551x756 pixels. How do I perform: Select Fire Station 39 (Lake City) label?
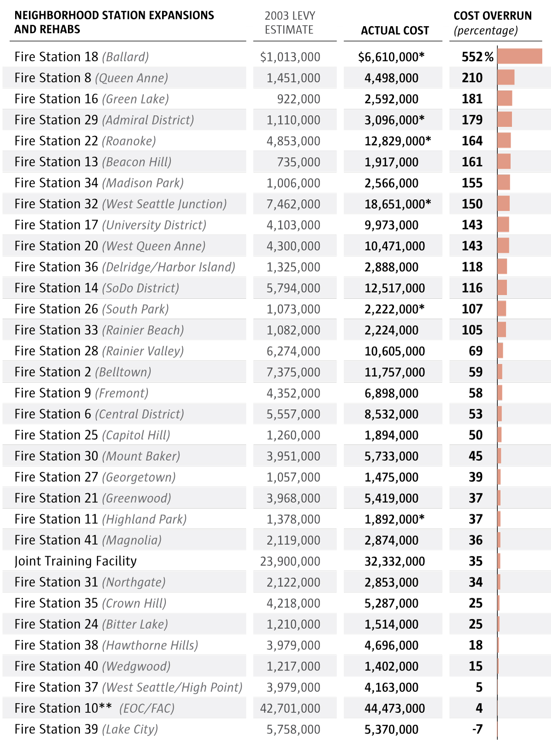pyautogui.click(x=86, y=729)
